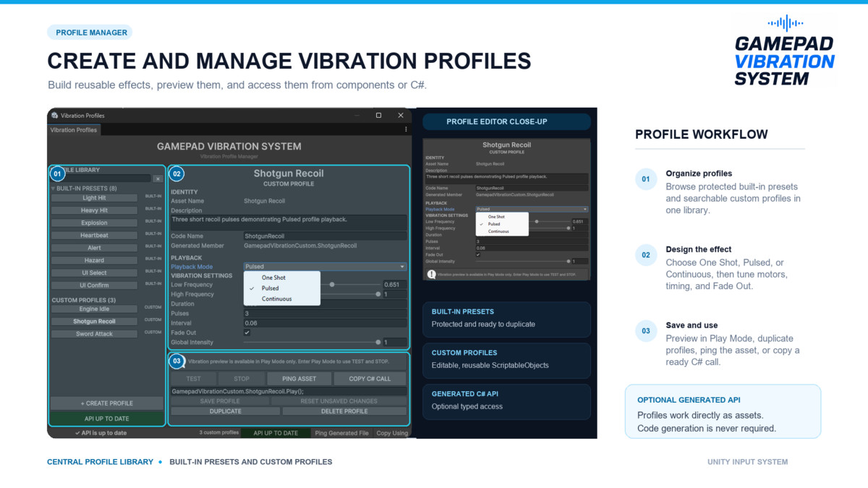
Task: Click SAVE PROFILE button
Action: [x=220, y=401]
